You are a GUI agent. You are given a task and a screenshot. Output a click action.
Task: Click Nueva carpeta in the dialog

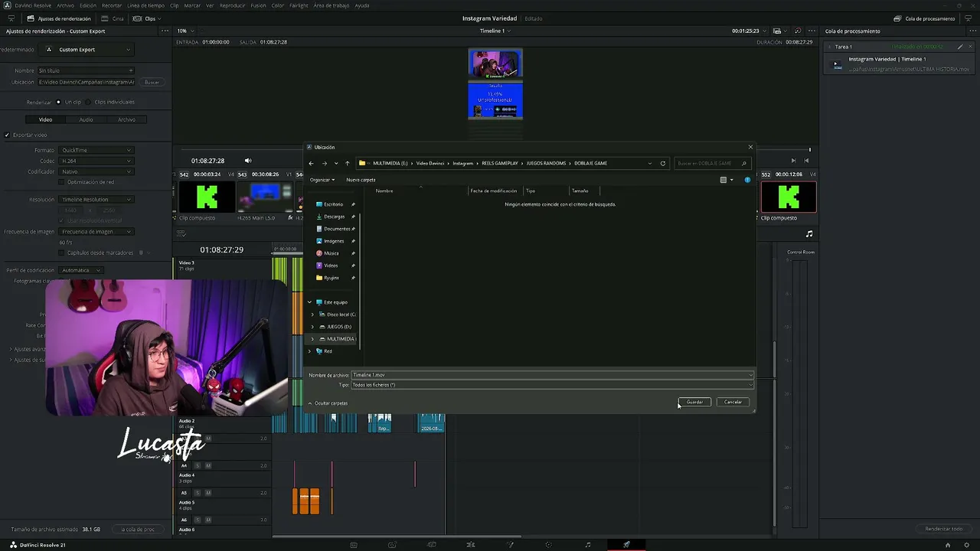point(361,180)
